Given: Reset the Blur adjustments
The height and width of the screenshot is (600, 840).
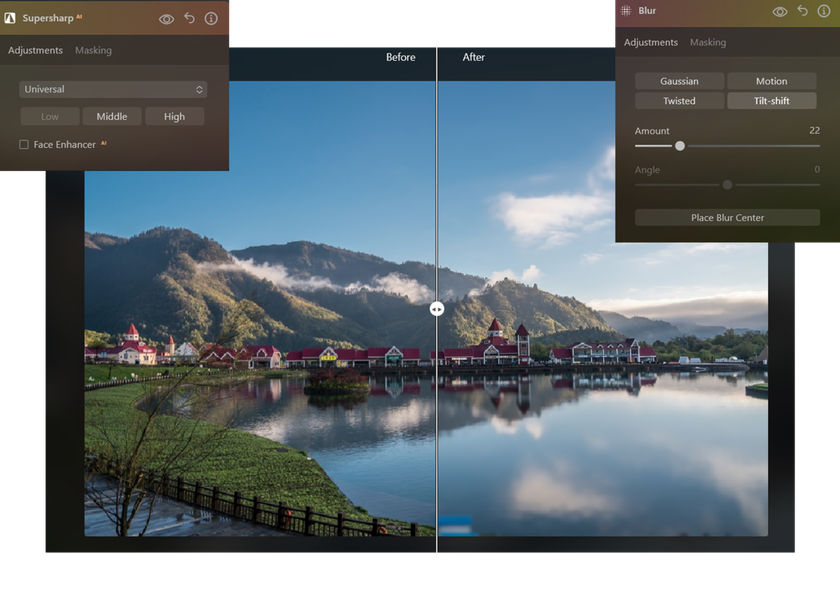Looking at the screenshot, I should (x=801, y=11).
